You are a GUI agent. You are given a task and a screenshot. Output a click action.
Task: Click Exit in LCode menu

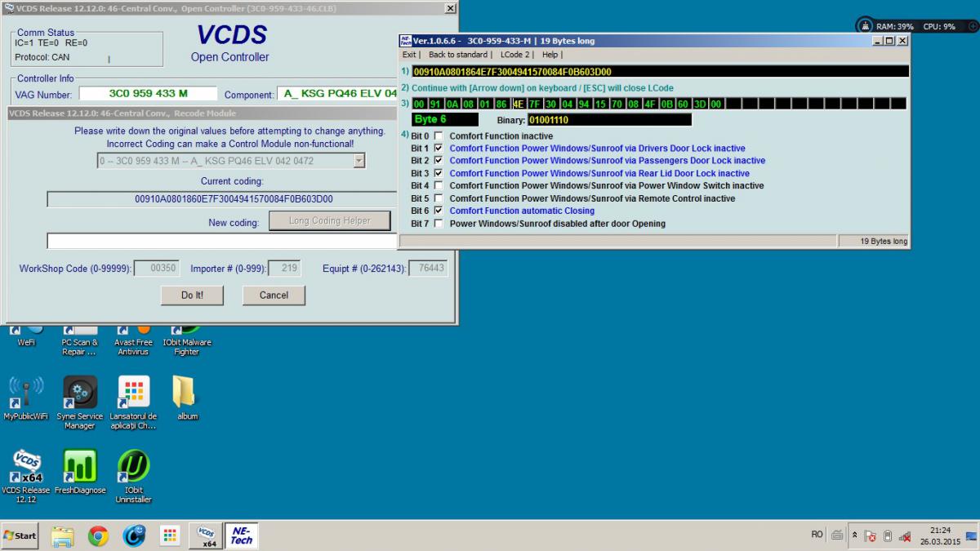click(x=409, y=55)
